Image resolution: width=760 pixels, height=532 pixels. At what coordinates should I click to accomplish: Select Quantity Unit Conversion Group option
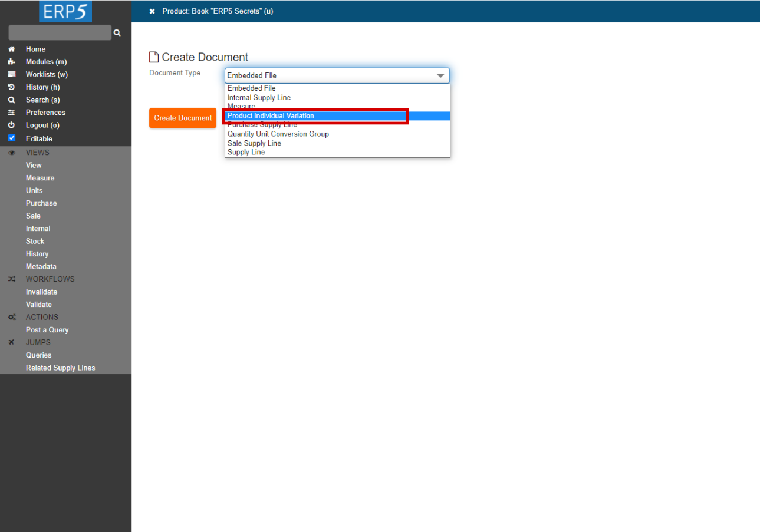click(337, 134)
